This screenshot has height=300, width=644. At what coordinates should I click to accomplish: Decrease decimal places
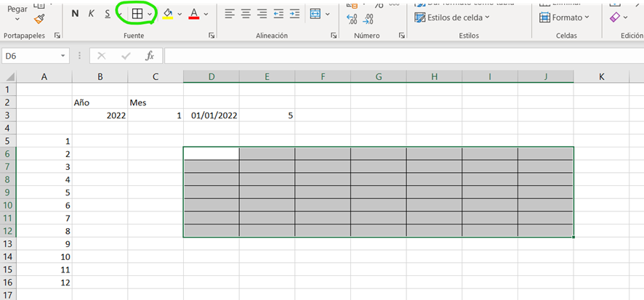coord(369,20)
